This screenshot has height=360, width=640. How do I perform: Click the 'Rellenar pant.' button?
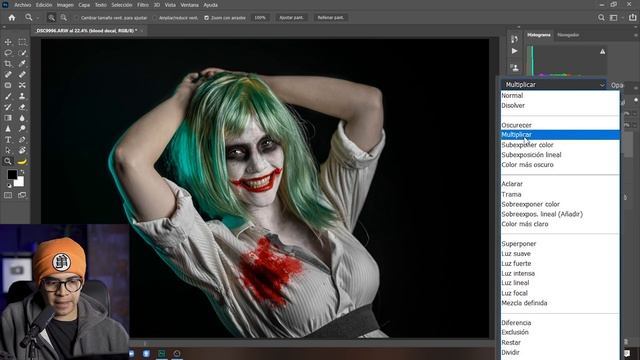tap(330, 18)
